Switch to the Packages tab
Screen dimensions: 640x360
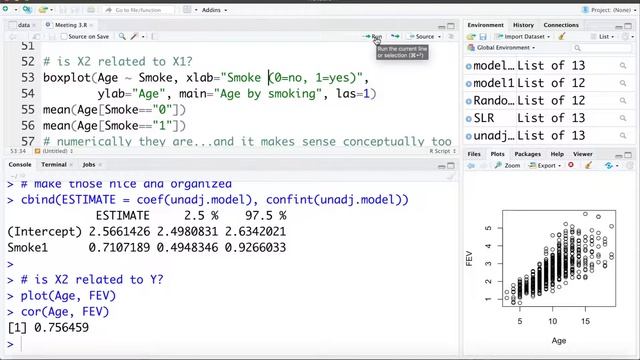[527, 154]
